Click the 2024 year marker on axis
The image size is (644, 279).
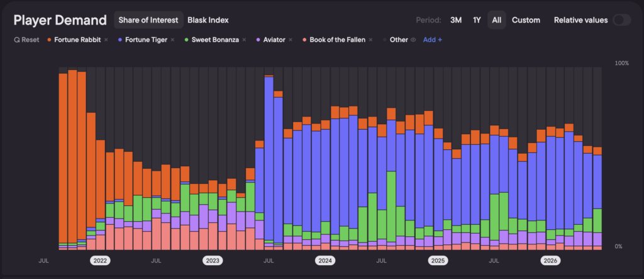[325, 261]
